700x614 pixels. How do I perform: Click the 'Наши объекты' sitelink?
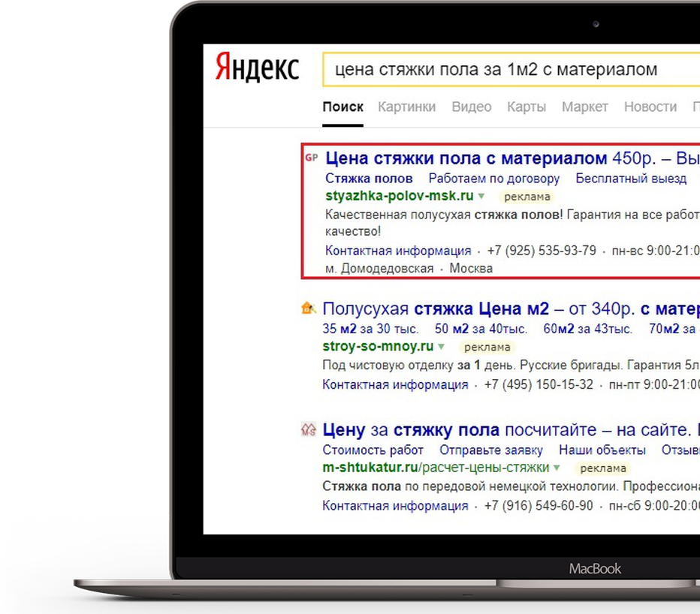pos(602,450)
